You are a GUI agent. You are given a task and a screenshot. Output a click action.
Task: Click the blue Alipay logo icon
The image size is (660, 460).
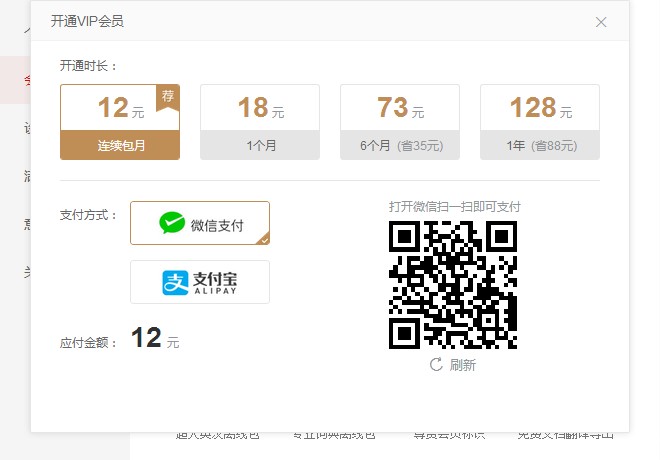click(x=175, y=283)
